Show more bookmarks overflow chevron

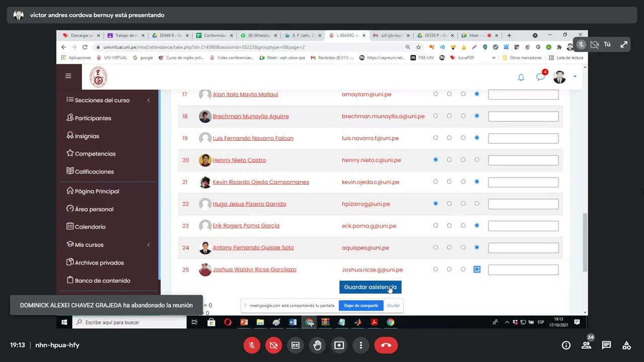point(494,58)
